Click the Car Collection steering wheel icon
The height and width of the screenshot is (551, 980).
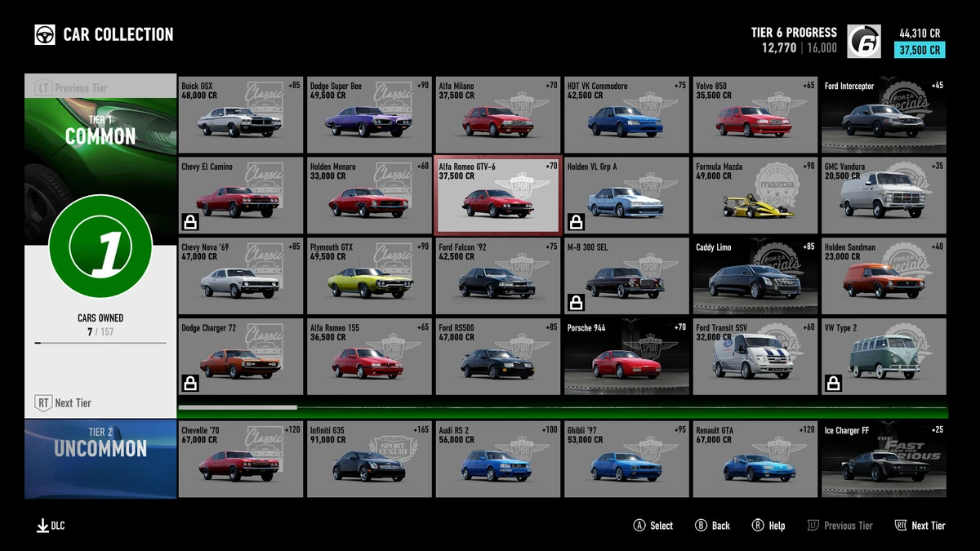[47, 34]
